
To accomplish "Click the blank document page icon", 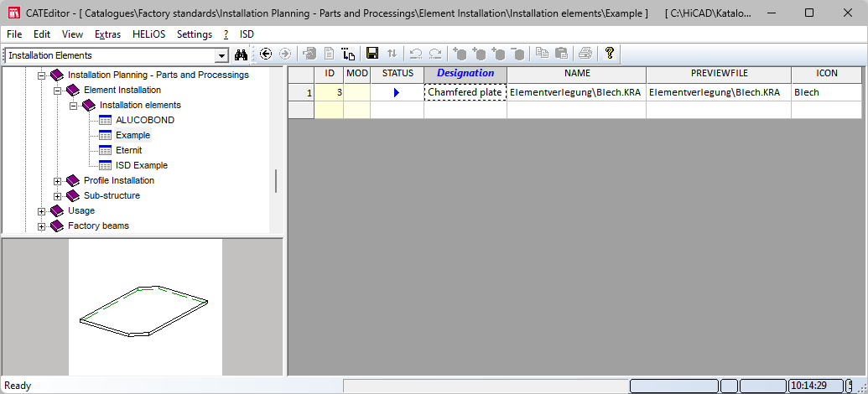I will click(x=329, y=54).
